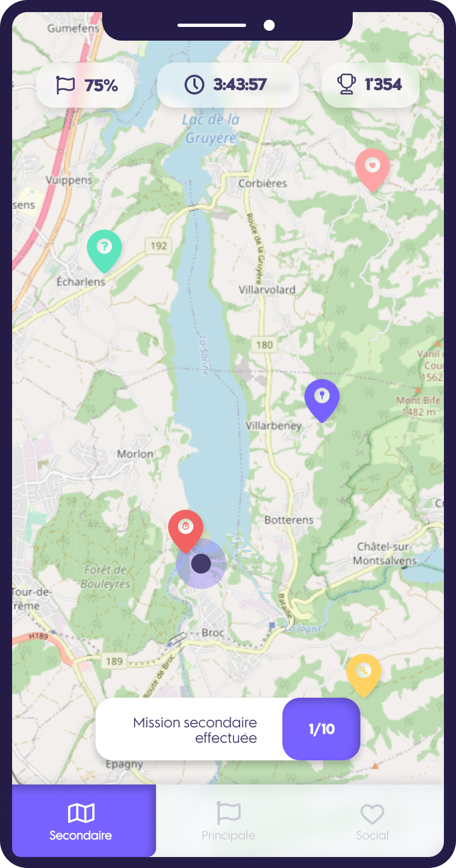456x868 pixels.
Task: Tap the 1/10 mission counter button
Action: [321, 729]
